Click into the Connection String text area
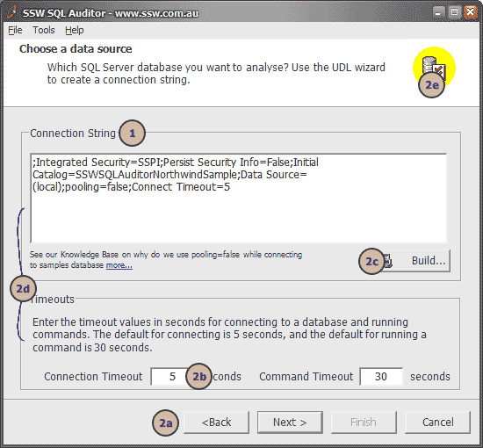This screenshot has height=448, width=483. point(238,199)
